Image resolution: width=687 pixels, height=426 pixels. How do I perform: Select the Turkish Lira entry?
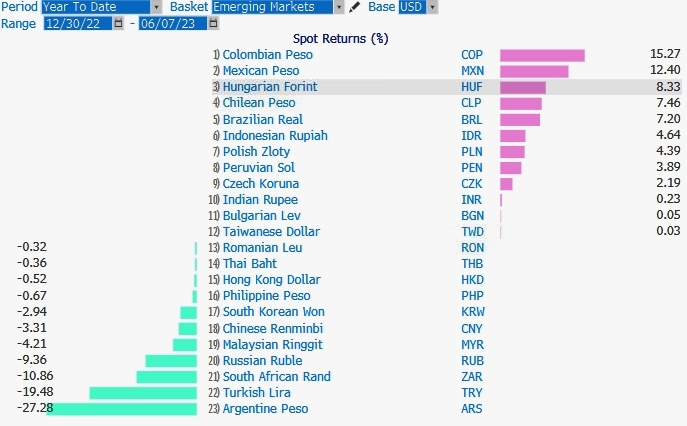[258, 393]
